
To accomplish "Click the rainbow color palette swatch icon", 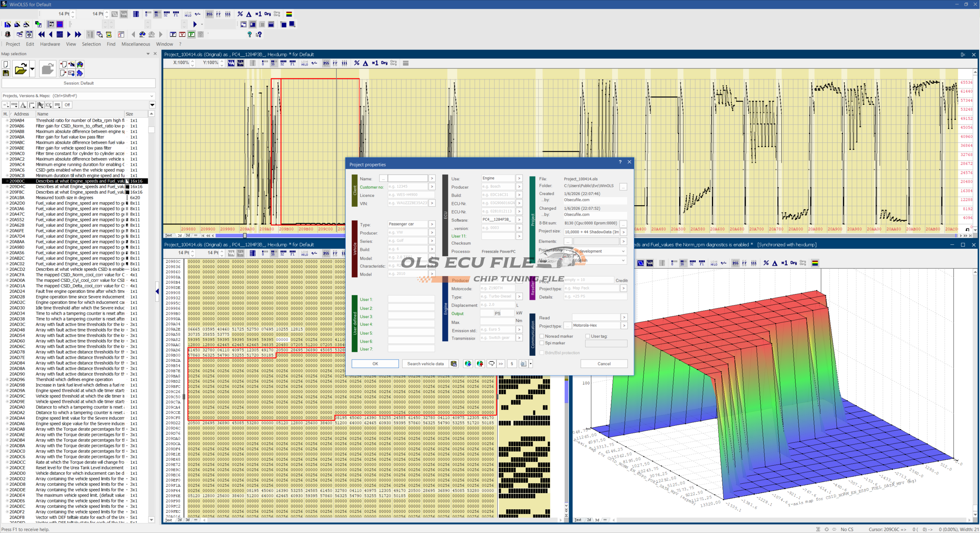I will coord(289,14).
